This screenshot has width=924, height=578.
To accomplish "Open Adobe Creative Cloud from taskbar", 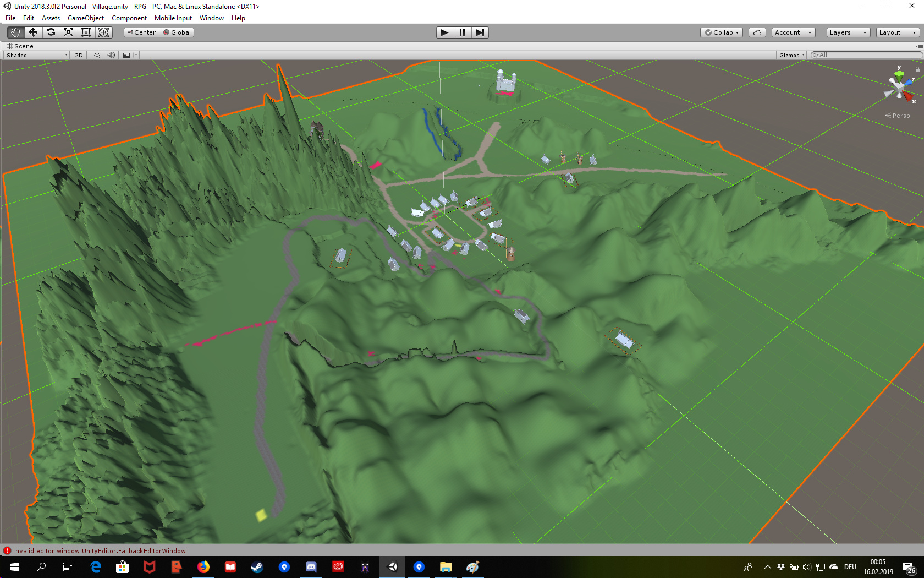I will (338, 567).
